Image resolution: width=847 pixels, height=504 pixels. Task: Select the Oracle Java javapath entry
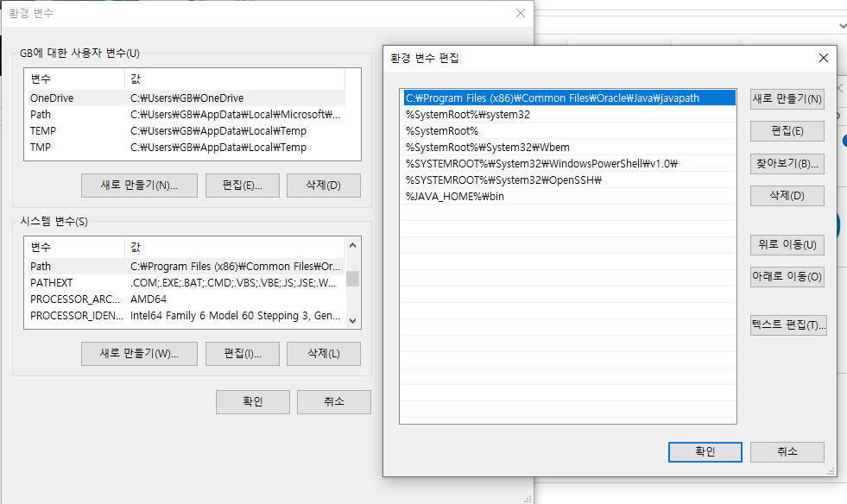coord(569,98)
